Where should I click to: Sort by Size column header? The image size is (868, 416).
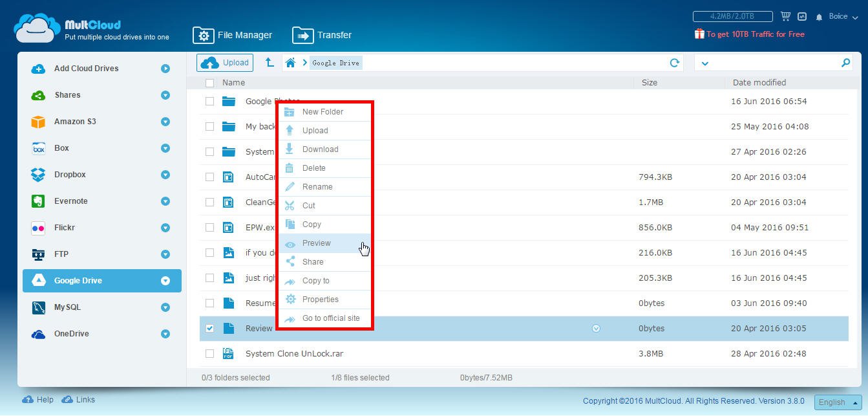tap(650, 83)
